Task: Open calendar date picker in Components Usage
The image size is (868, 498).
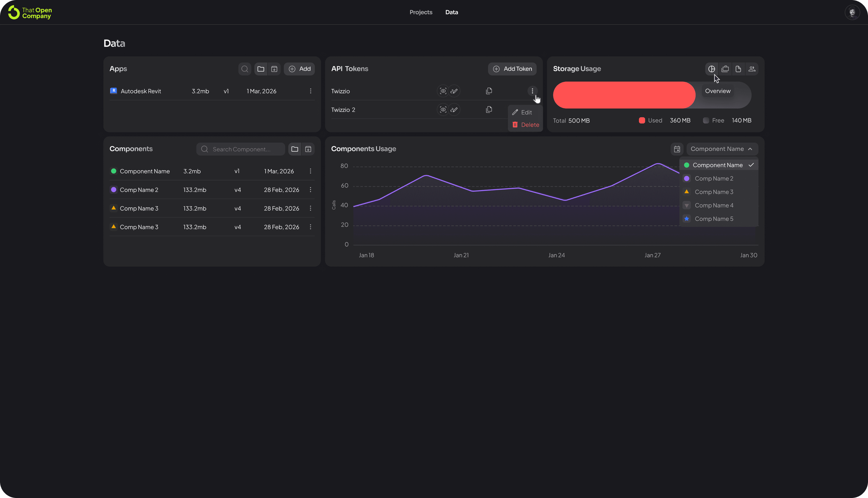Action: click(677, 149)
